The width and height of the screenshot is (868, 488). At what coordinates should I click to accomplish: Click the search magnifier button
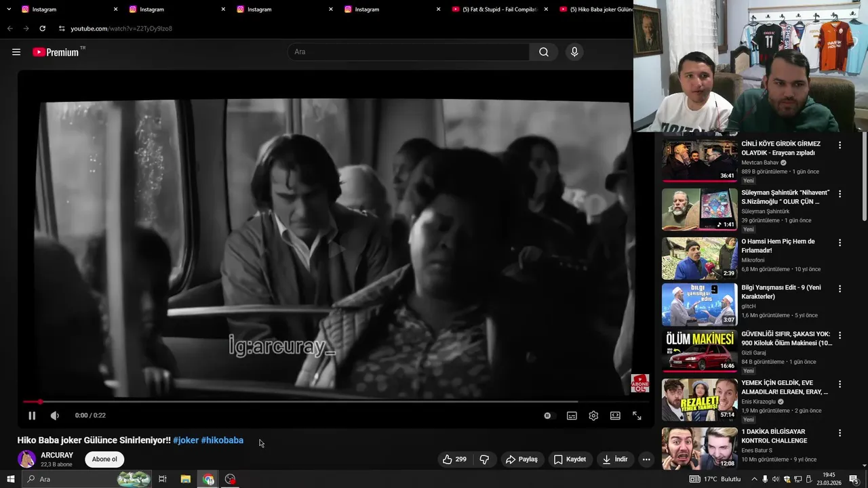[x=544, y=52]
